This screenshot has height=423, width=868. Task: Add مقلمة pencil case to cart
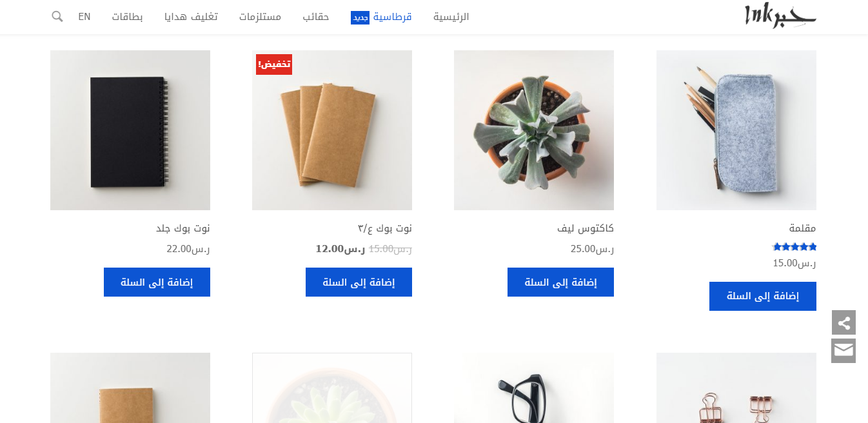pyautogui.click(x=763, y=296)
